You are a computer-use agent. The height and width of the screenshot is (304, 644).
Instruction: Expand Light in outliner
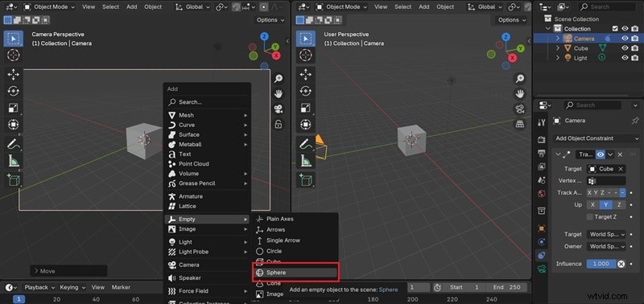[558, 58]
